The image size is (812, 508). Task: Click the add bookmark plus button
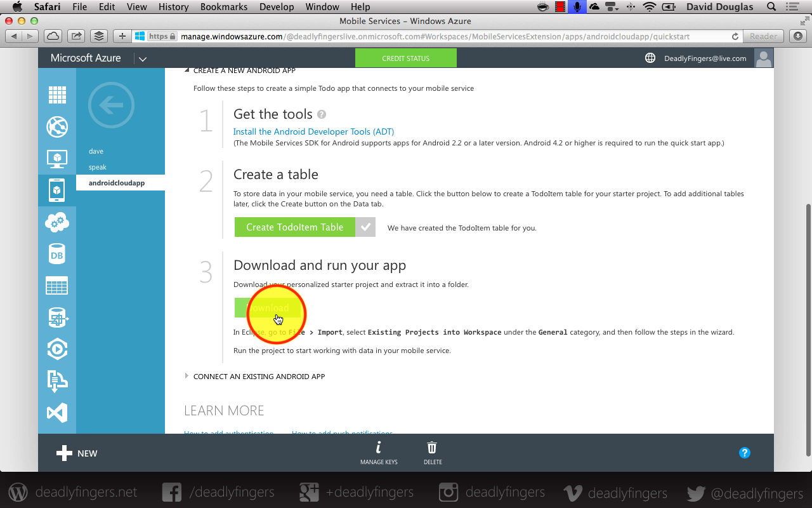pyautogui.click(x=122, y=36)
